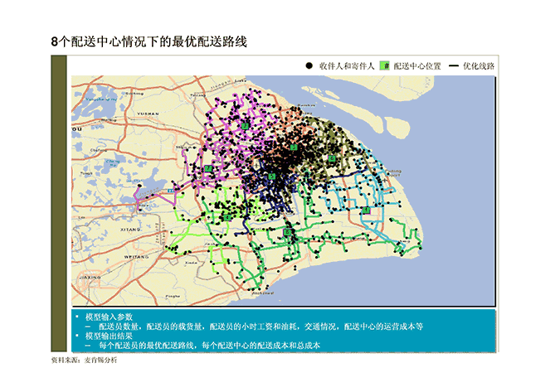Screen dimensions: 555x392
Task: Click the 收件人和寄件人 legend label
Action: (x=347, y=66)
